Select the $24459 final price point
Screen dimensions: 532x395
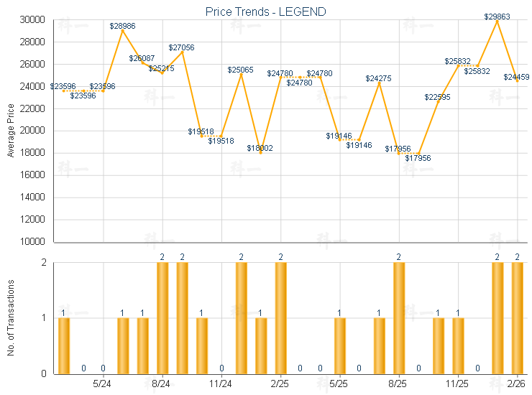[x=517, y=80]
